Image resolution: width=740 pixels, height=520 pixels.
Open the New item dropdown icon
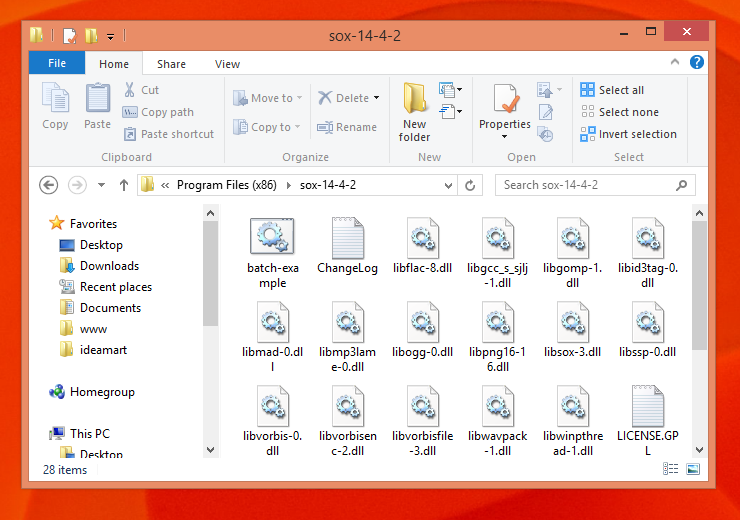pos(450,89)
